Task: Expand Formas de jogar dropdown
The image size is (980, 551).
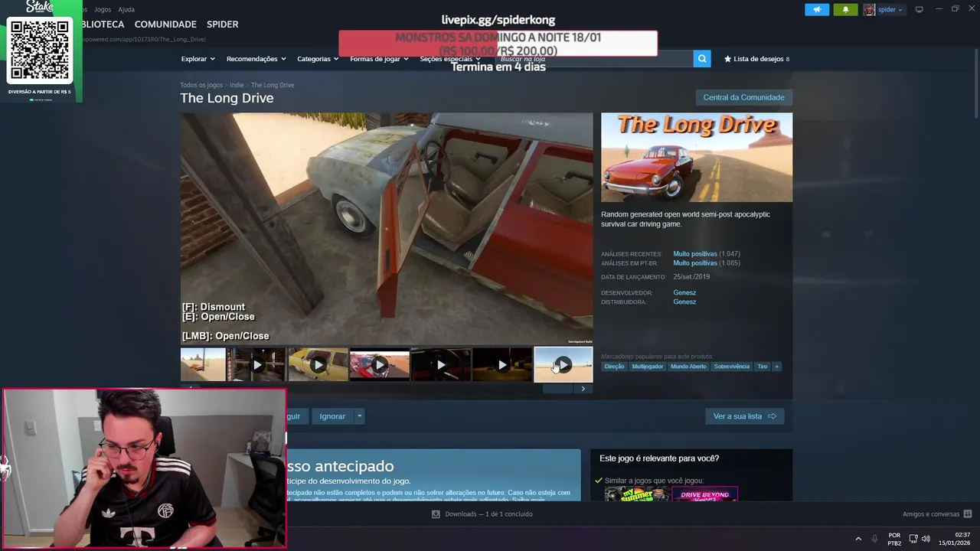Action: [379, 59]
